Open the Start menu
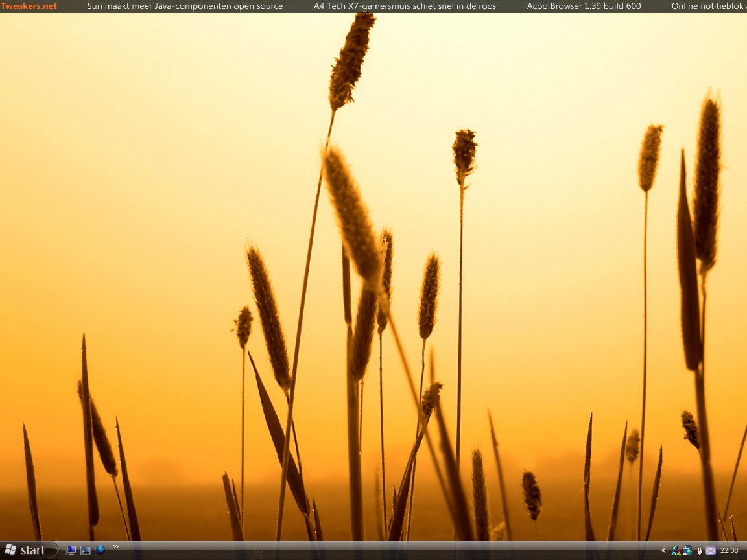 (29, 550)
